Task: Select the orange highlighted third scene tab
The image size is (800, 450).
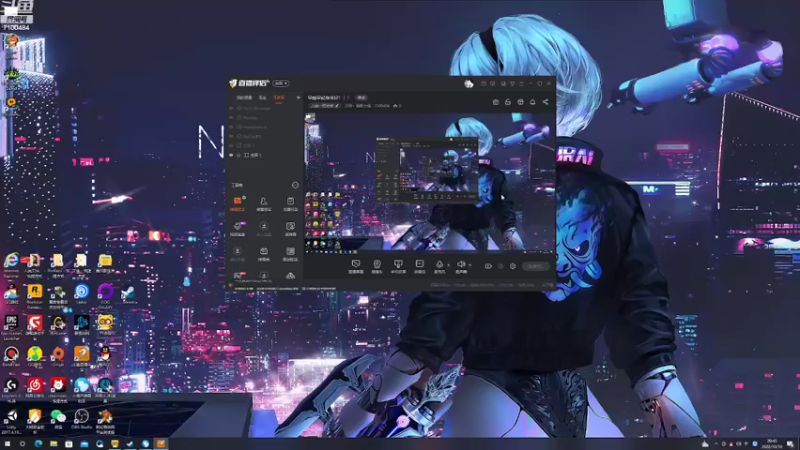Action: coord(279,97)
